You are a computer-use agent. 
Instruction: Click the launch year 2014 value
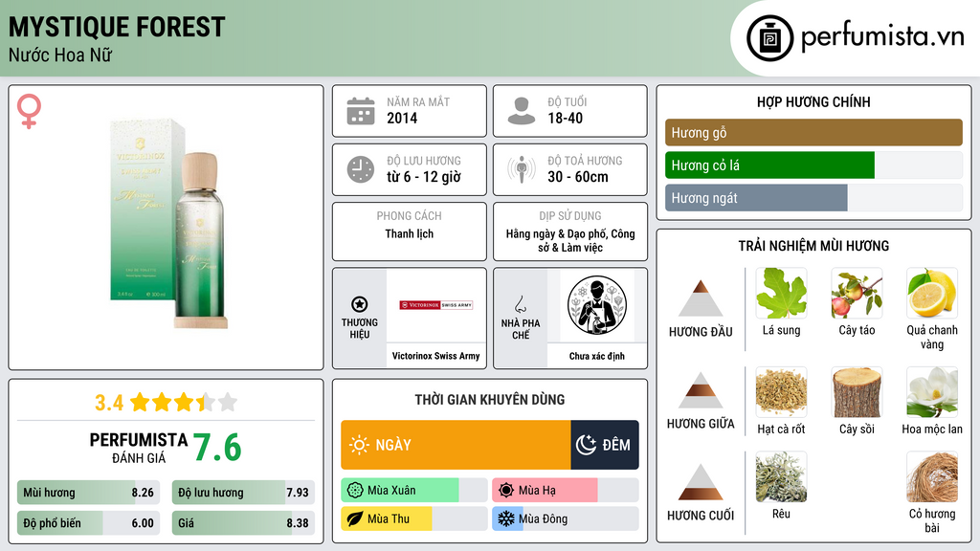402,118
